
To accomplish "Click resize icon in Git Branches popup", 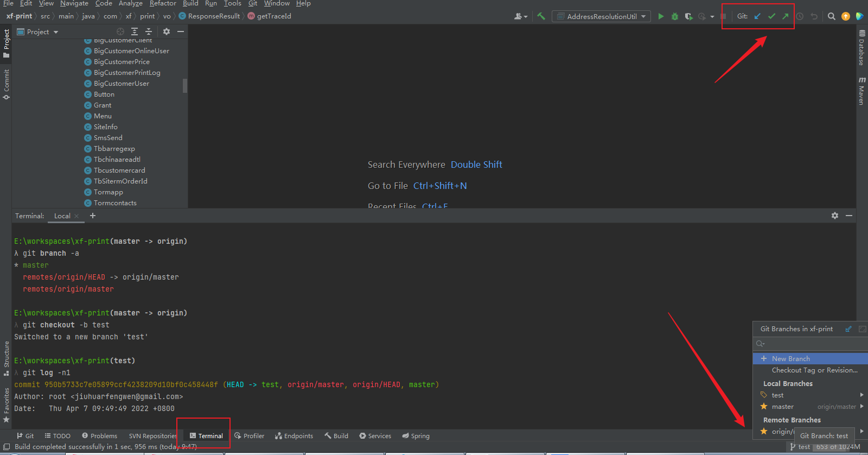I will pyautogui.click(x=863, y=329).
